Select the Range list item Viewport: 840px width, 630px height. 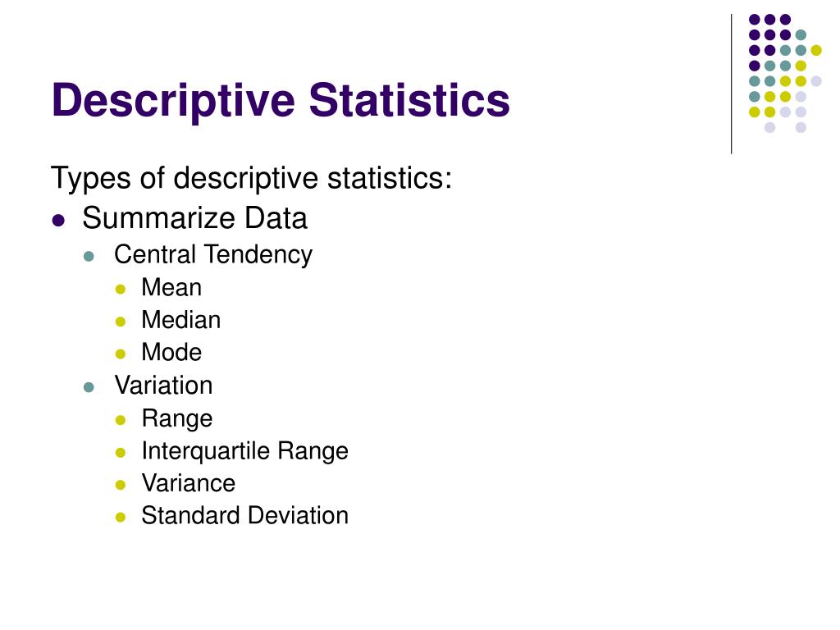177,419
